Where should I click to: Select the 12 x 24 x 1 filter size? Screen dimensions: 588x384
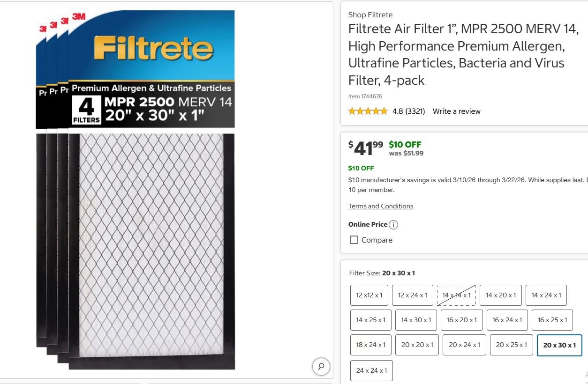[x=412, y=295]
